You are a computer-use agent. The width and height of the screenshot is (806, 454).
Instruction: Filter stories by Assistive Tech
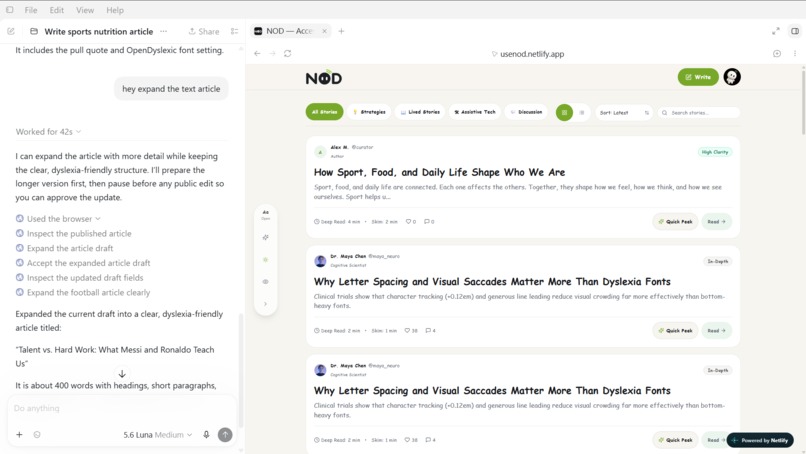pos(474,112)
